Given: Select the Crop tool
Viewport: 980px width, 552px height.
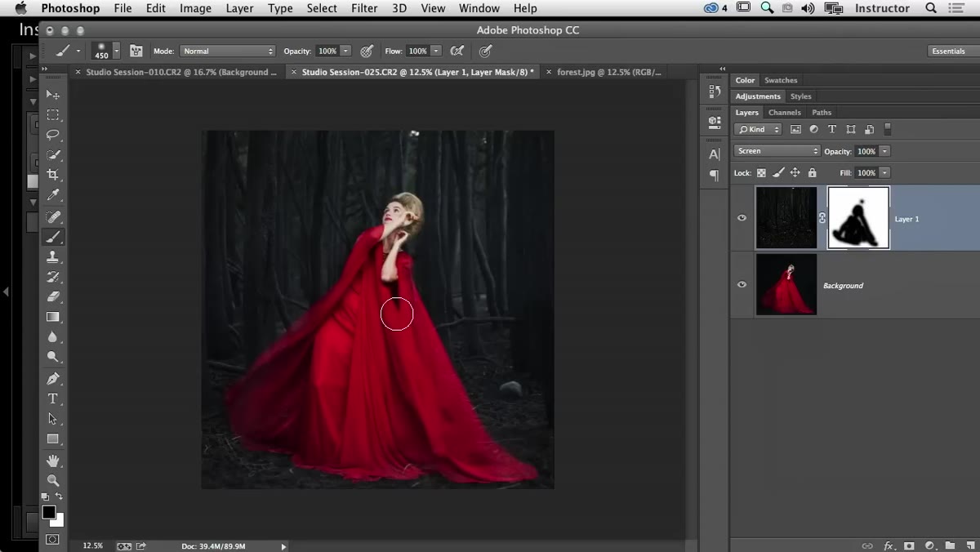Looking at the screenshot, I should coord(53,175).
